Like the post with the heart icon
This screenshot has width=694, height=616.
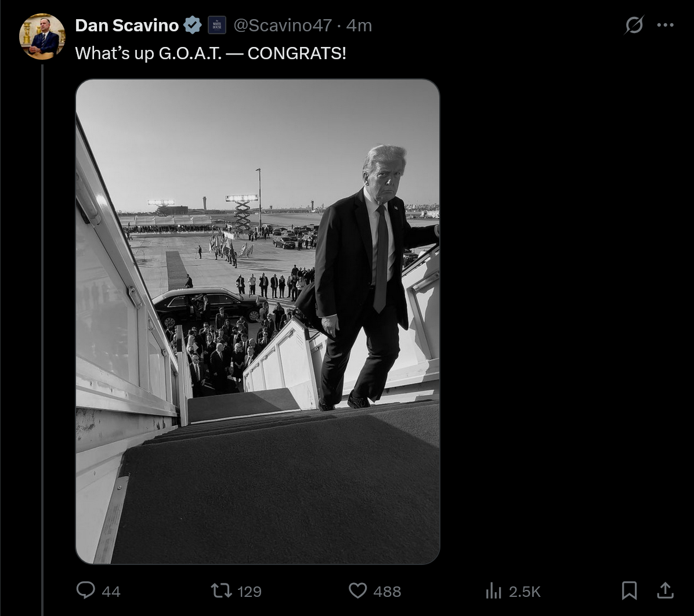click(x=357, y=590)
